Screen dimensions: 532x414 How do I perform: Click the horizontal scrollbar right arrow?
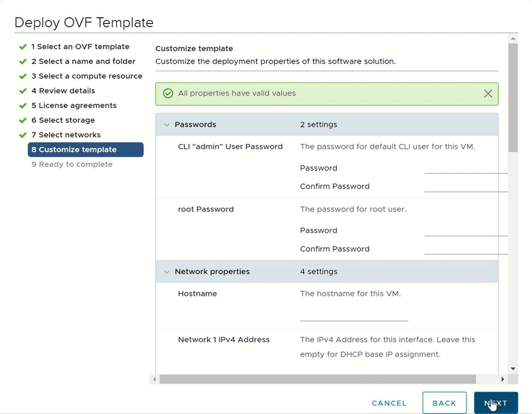click(x=502, y=379)
